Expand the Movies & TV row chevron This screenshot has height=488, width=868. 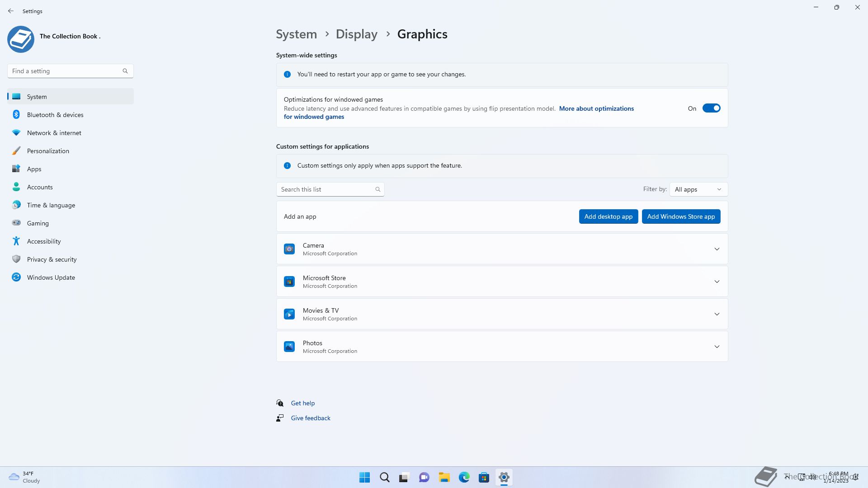coord(717,314)
